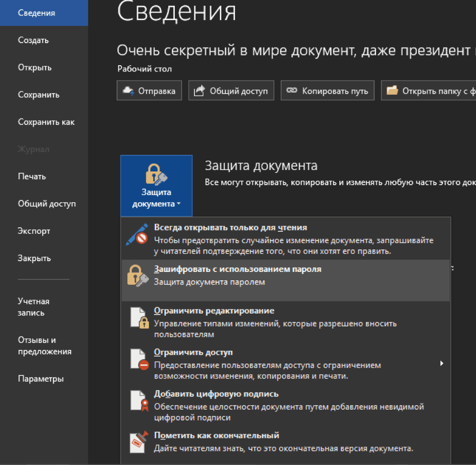This screenshot has height=465, width=476.
Task: Click the document with red minus icon
Action: click(140, 359)
